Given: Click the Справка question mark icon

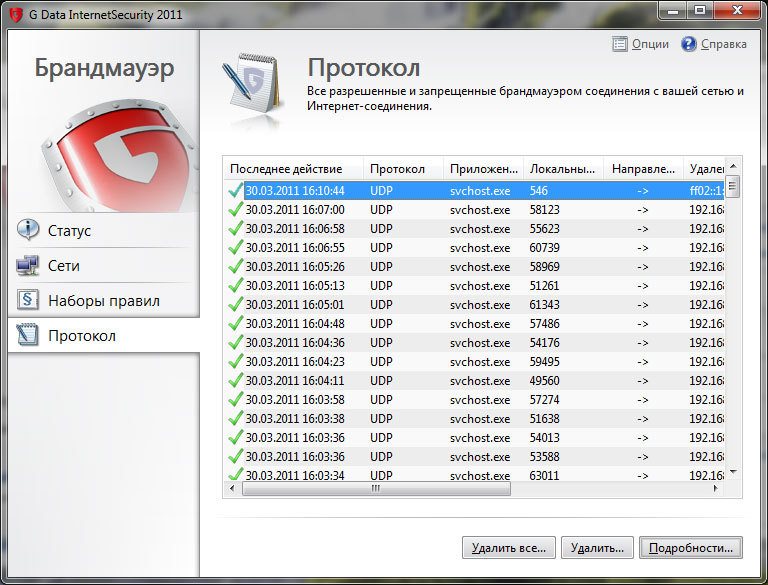Looking at the screenshot, I should coord(689,44).
